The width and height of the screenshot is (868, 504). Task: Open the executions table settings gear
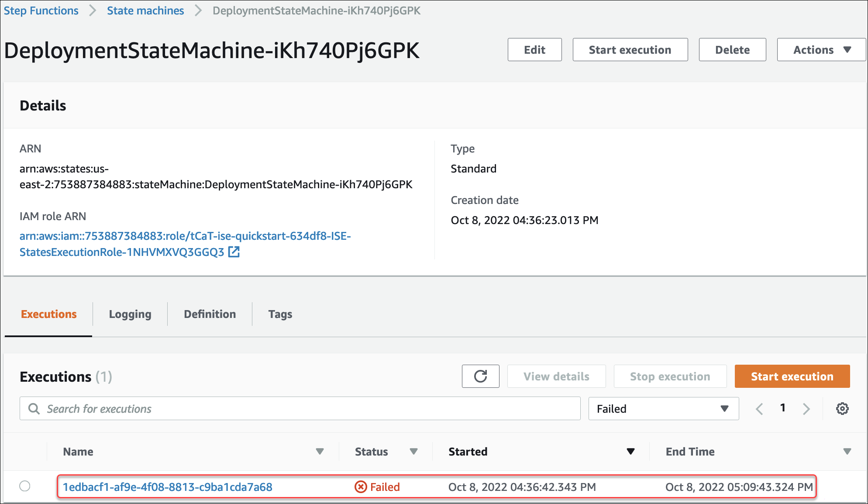(x=842, y=409)
